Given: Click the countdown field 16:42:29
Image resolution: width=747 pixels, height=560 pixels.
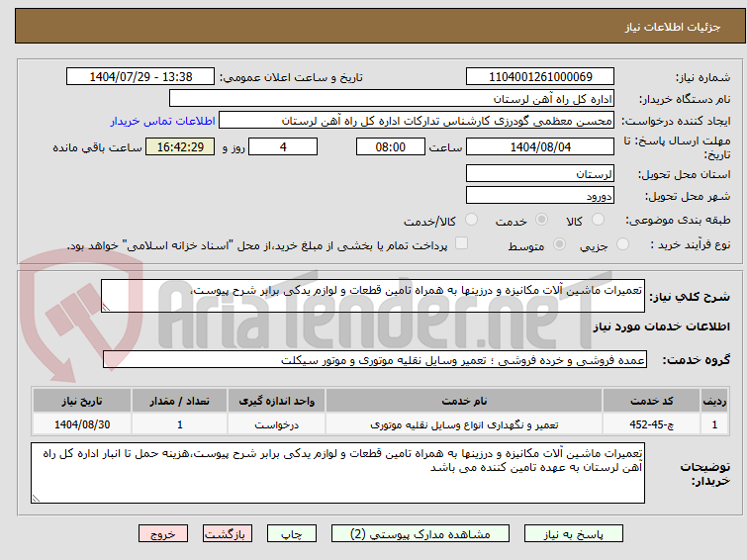Looking at the screenshot, I should [180, 146].
